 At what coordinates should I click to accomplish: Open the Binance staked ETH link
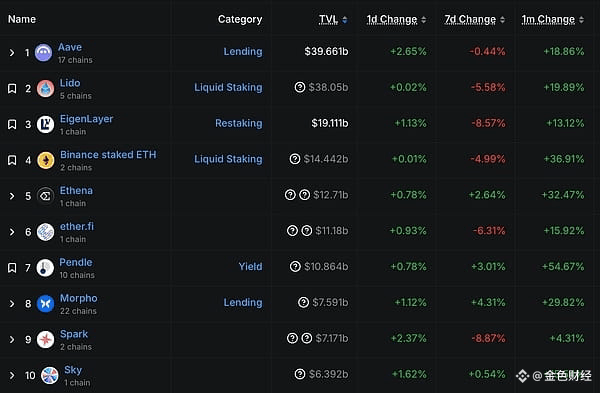pos(108,155)
